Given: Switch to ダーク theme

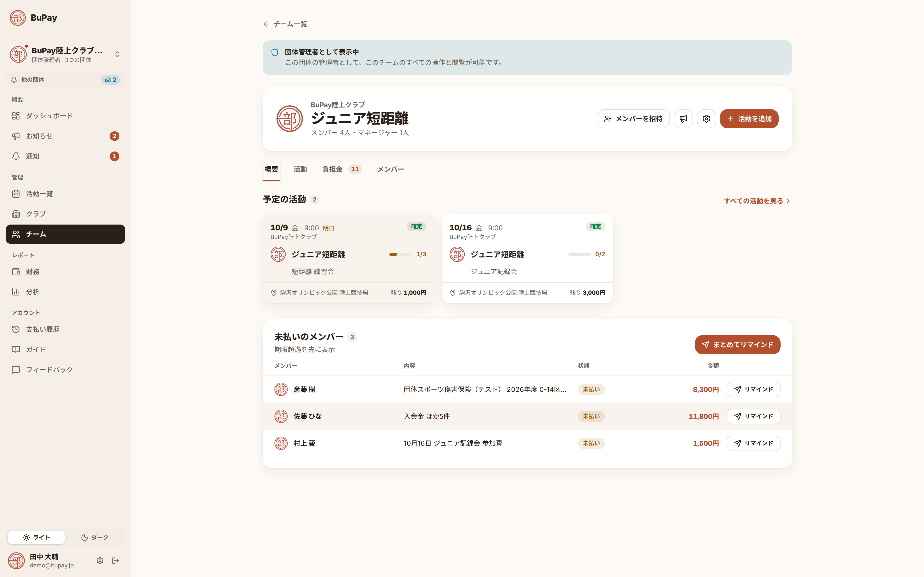Looking at the screenshot, I should pyautogui.click(x=95, y=537).
